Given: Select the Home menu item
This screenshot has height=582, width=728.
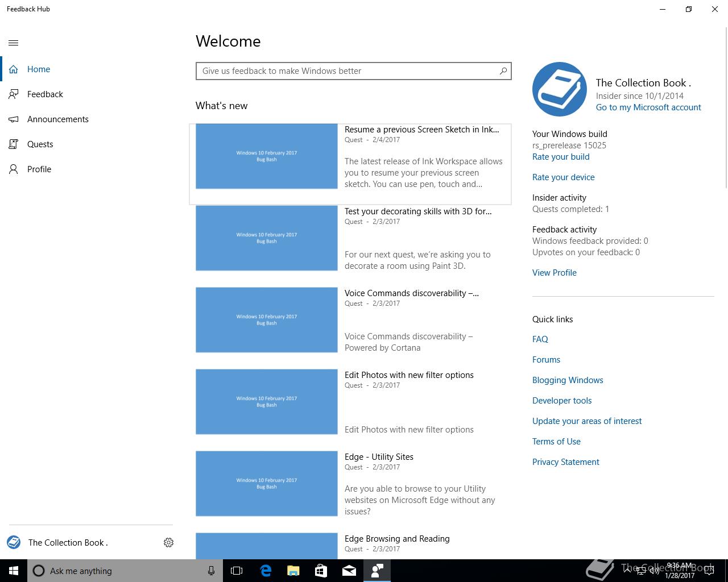Looking at the screenshot, I should (90, 69).
